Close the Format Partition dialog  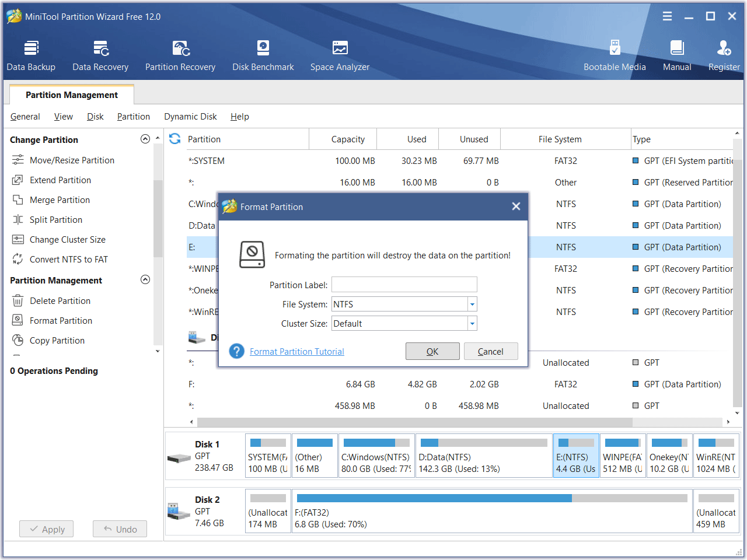click(x=516, y=206)
